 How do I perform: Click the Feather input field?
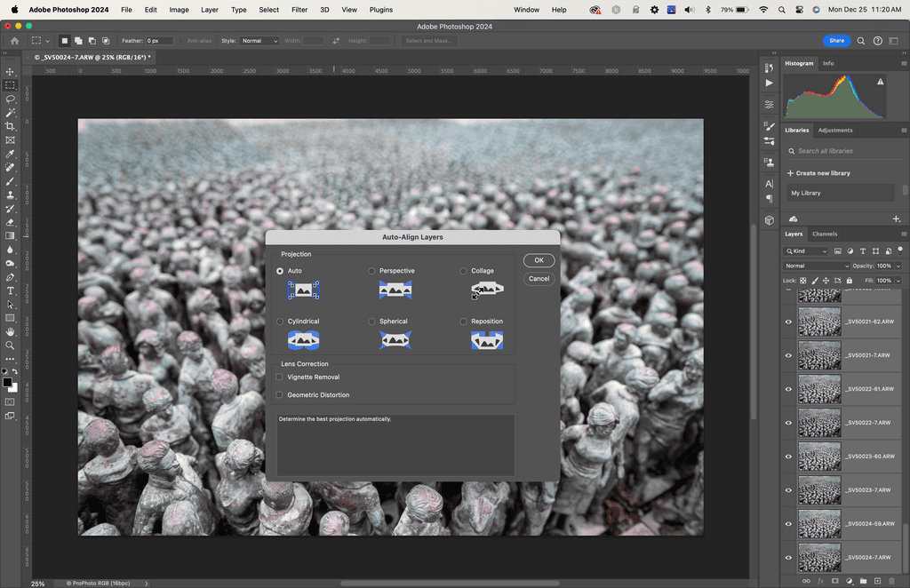pyautogui.click(x=160, y=41)
